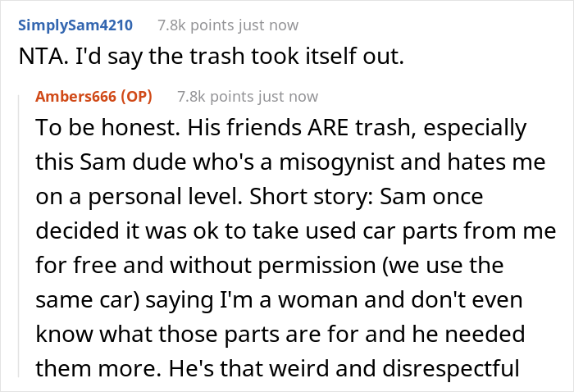Open SimplySam4210's user profile
Viewport: 574px width, 392px height.
click(x=75, y=27)
